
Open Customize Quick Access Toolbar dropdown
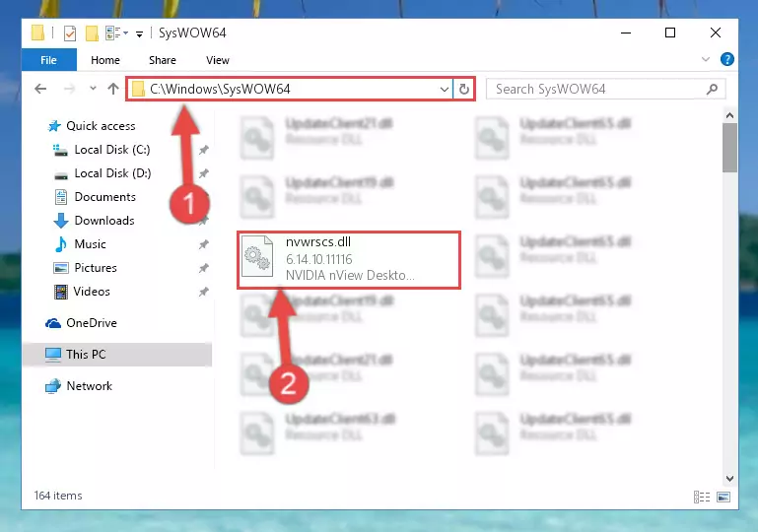(x=139, y=33)
